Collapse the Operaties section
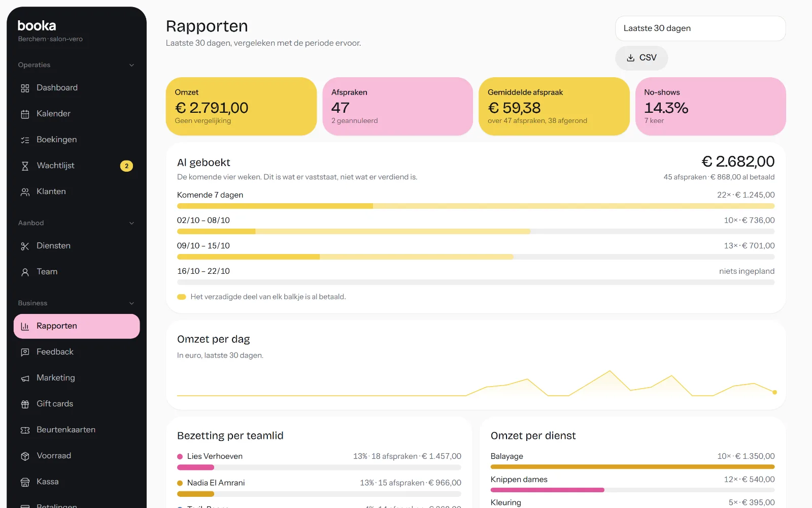812x508 pixels. pos(131,65)
